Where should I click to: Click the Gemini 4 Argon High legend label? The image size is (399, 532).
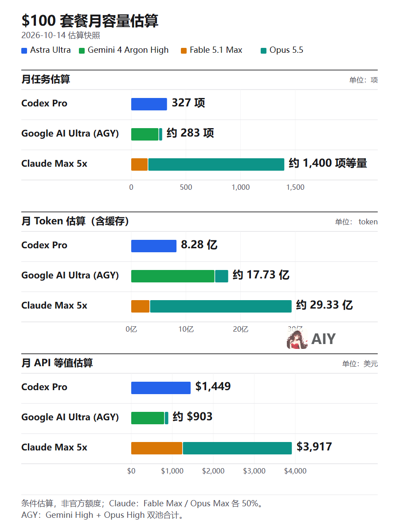128,50
